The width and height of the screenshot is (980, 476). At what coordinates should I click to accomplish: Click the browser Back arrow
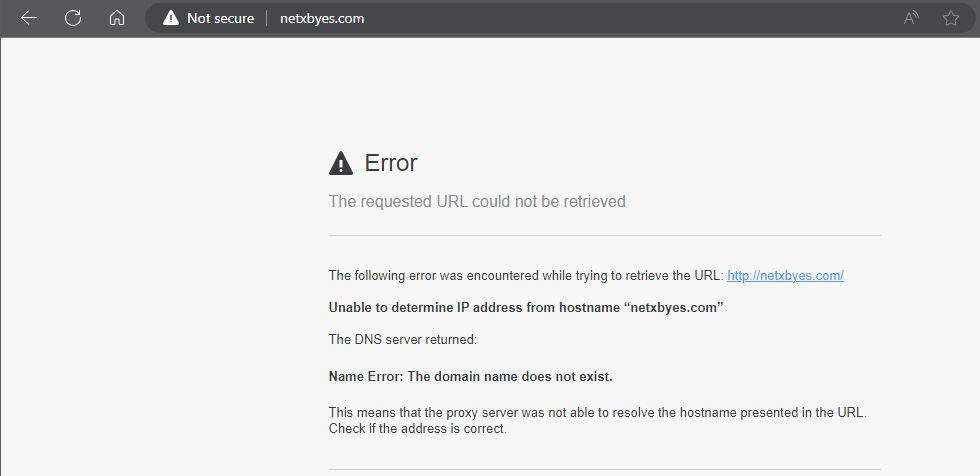click(x=29, y=18)
